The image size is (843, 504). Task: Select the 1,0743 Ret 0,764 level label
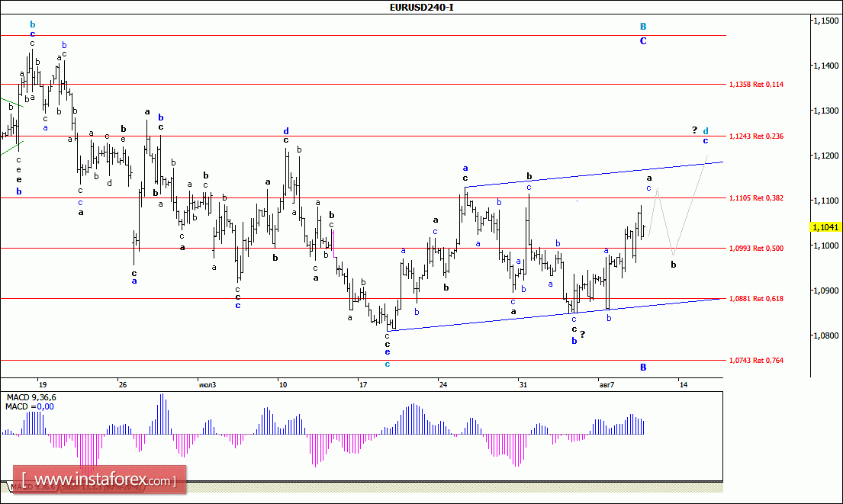756,361
